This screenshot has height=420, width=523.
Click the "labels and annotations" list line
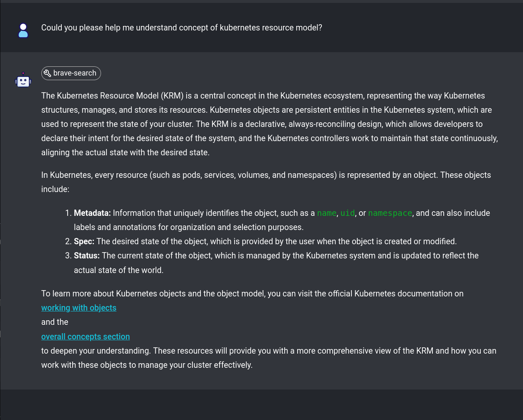coord(188,227)
